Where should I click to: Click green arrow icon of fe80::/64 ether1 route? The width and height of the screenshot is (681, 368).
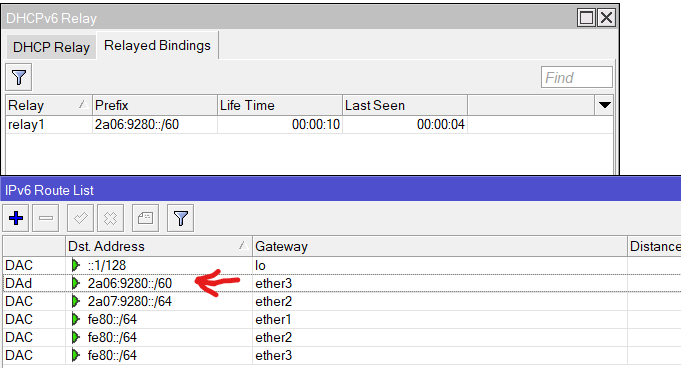76,319
